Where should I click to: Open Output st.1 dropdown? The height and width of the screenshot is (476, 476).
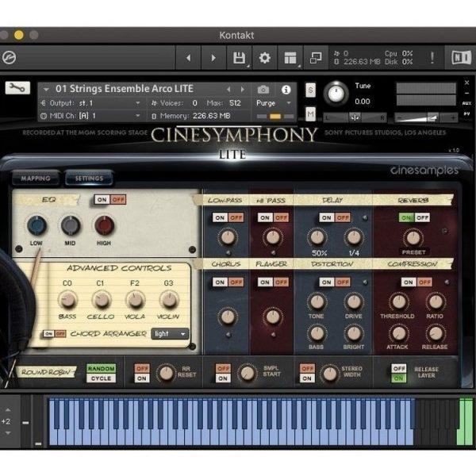coord(91,103)
